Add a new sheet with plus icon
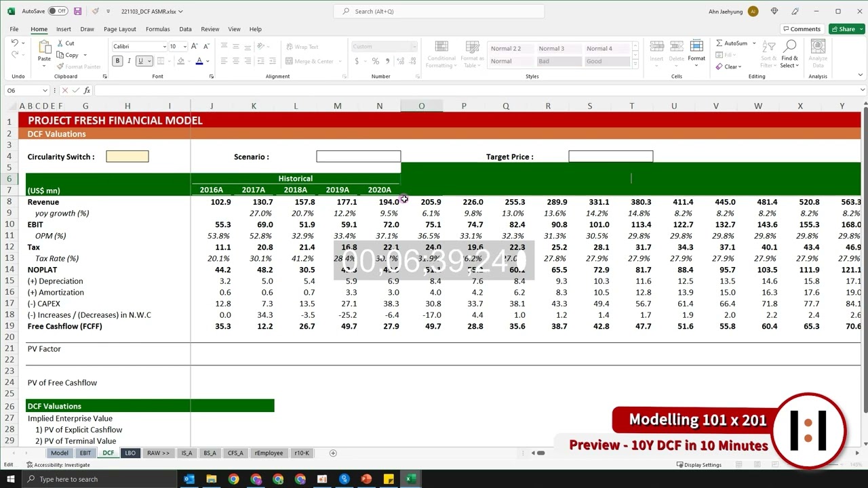 click(x=333, y=453)
